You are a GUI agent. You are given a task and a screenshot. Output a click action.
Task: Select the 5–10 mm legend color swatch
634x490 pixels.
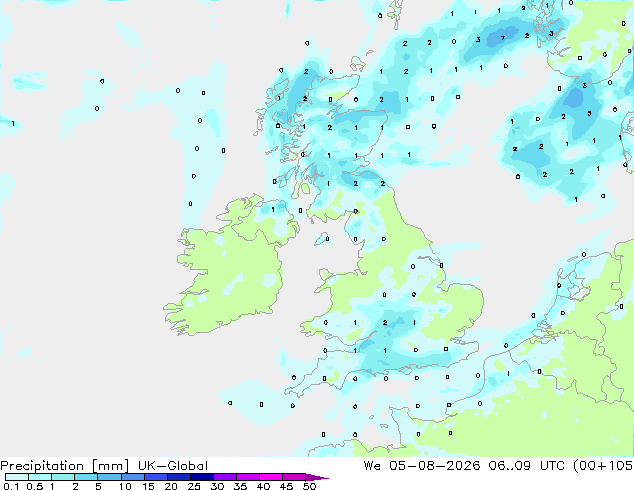click(x=110, y=477)
